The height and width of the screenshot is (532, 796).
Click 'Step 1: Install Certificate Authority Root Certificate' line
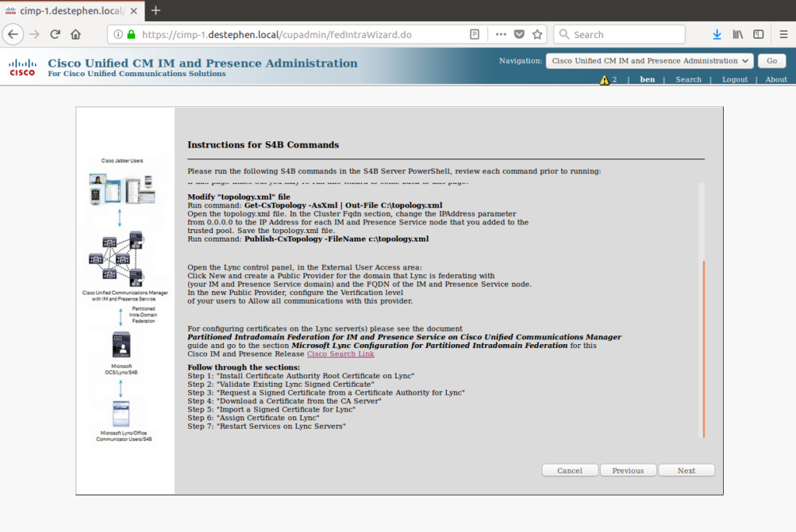click(301, 376)
